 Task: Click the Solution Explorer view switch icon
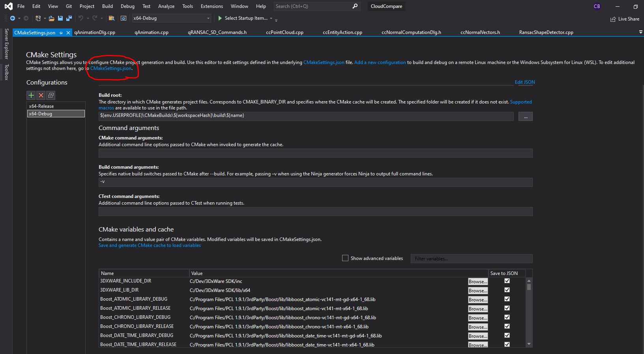pyautogui.click(x=124, y=18)
